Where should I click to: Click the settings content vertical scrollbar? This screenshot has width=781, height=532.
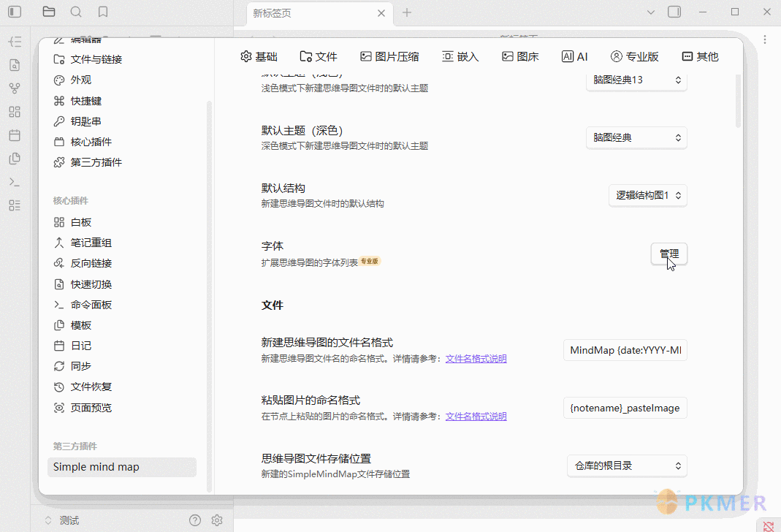[738, 101]
